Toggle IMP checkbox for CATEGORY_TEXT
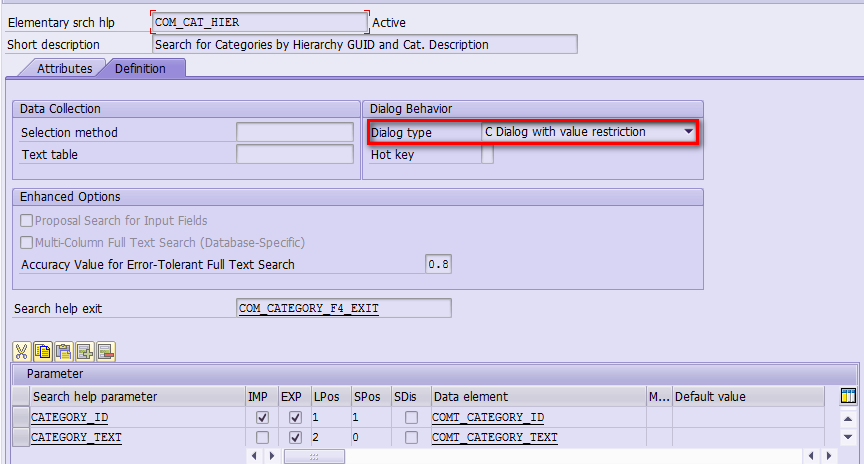The height and width of the screenshot is (464, 864). (262, 437)
